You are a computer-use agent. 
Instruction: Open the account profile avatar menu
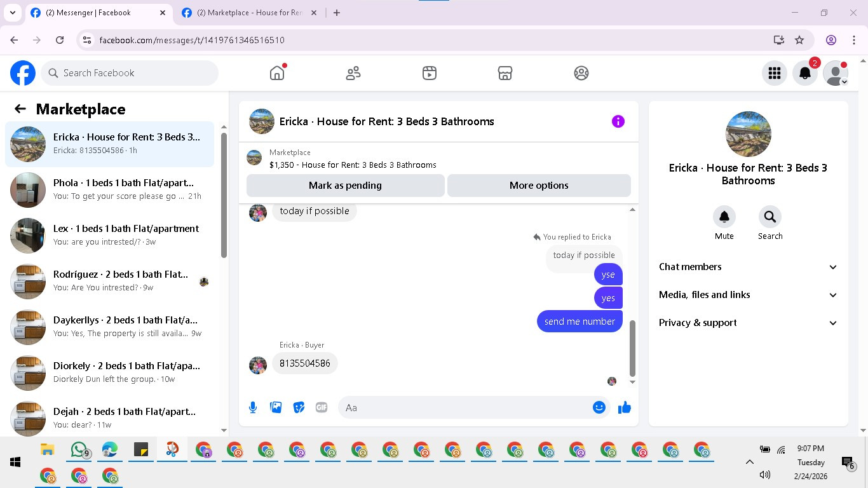(x=836, y=73)
